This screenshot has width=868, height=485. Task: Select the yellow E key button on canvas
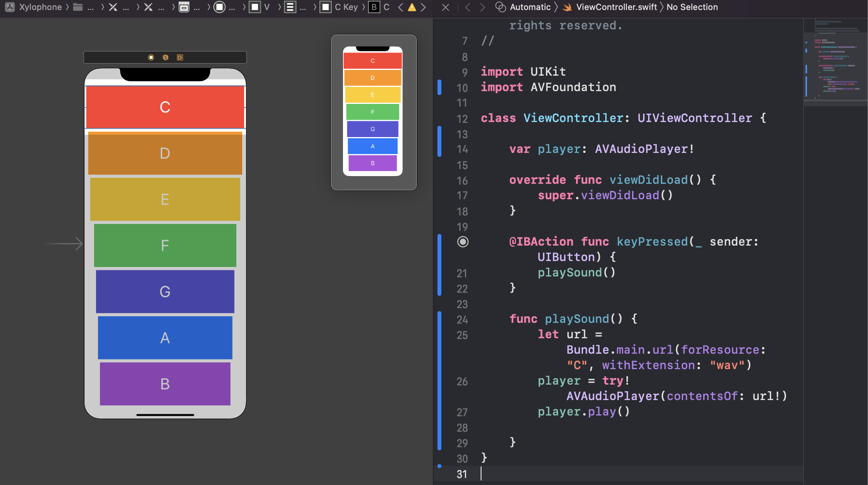(165, 199)
